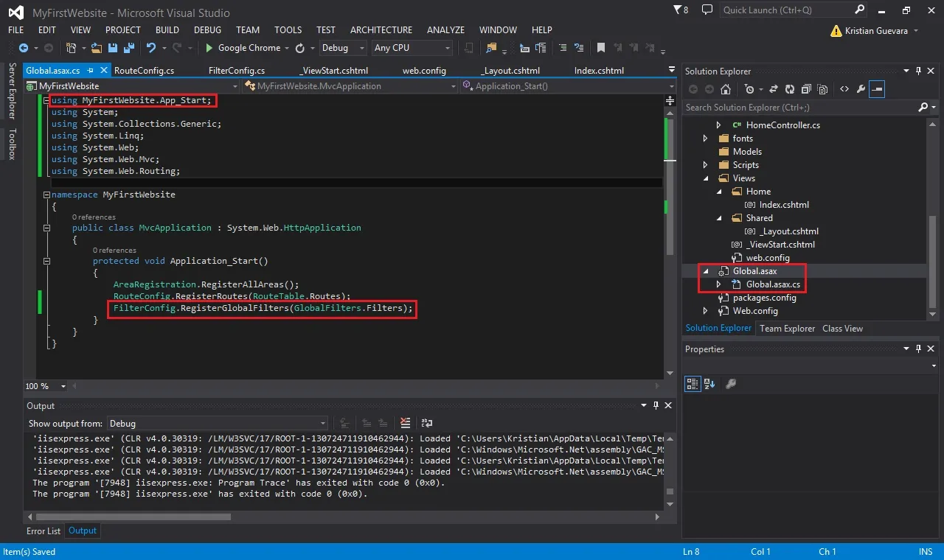The width and height of the screenshot is (944, 560).
Task: Open the Team Explorer panel tab
Action: point(787,329)
